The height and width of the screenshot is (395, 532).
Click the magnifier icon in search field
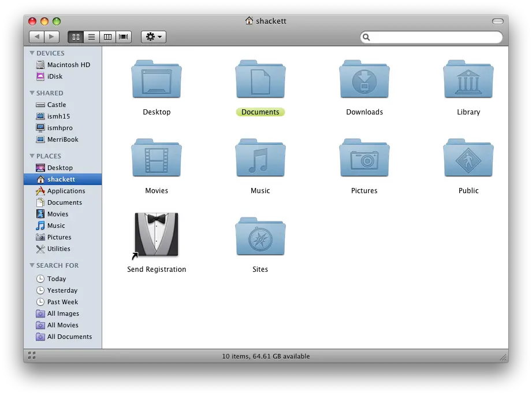click(366, 37)
